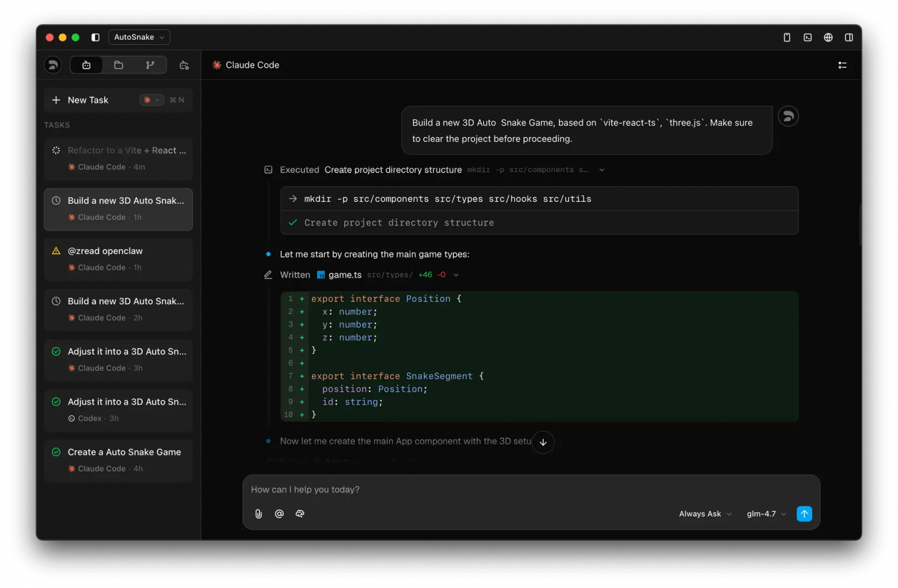The height and width of the screenshot is (588, 898).
Task: Open the @ mention context picker
Action: coord(279,514)
